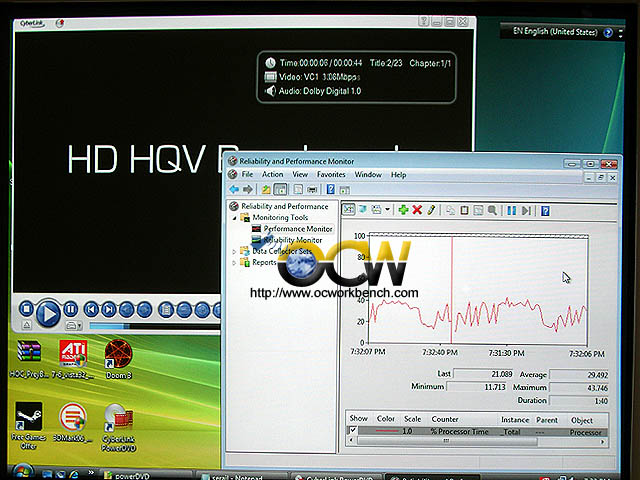This screenshot has width=640, height=480.
Task: Pause playback in PowerDVD
Action: point(71,309)
